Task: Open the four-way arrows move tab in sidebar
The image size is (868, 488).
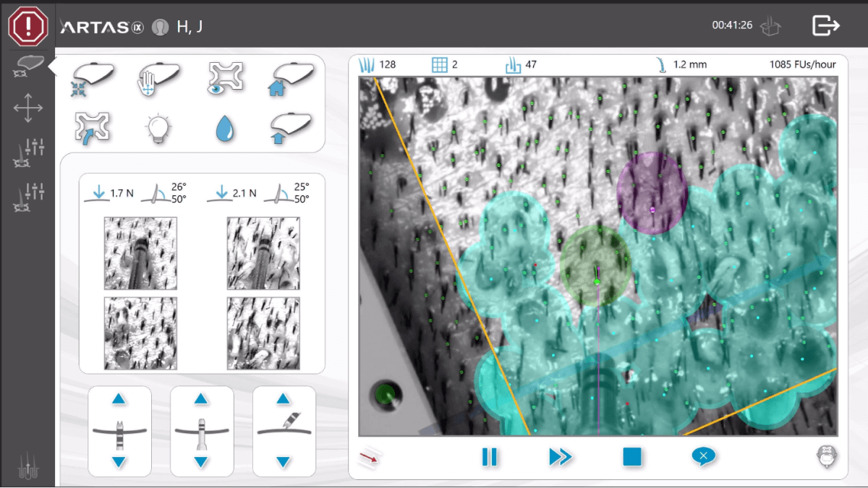Action: (x=27, y=108)
